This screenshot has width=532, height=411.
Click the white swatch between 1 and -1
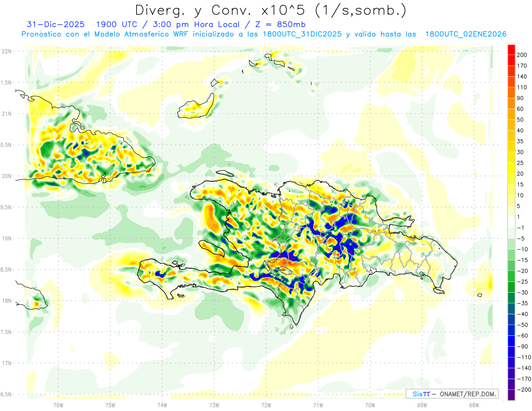[512, 222]
